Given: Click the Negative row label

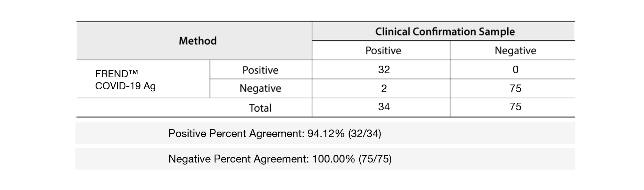Looking at the screenshot, I should tap(260, 88).
